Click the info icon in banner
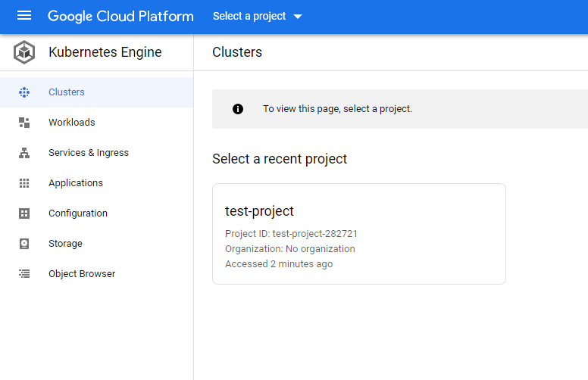 click(238, 109)
